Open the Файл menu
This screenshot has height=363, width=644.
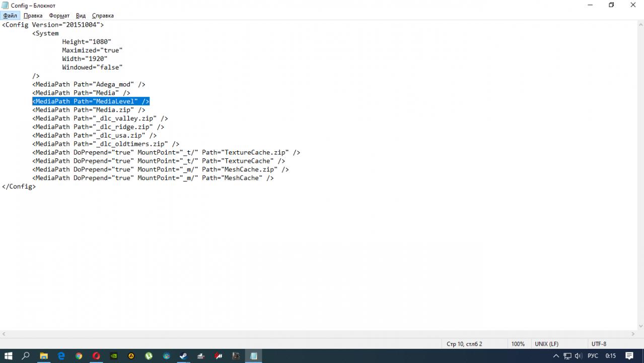(10, 16)
